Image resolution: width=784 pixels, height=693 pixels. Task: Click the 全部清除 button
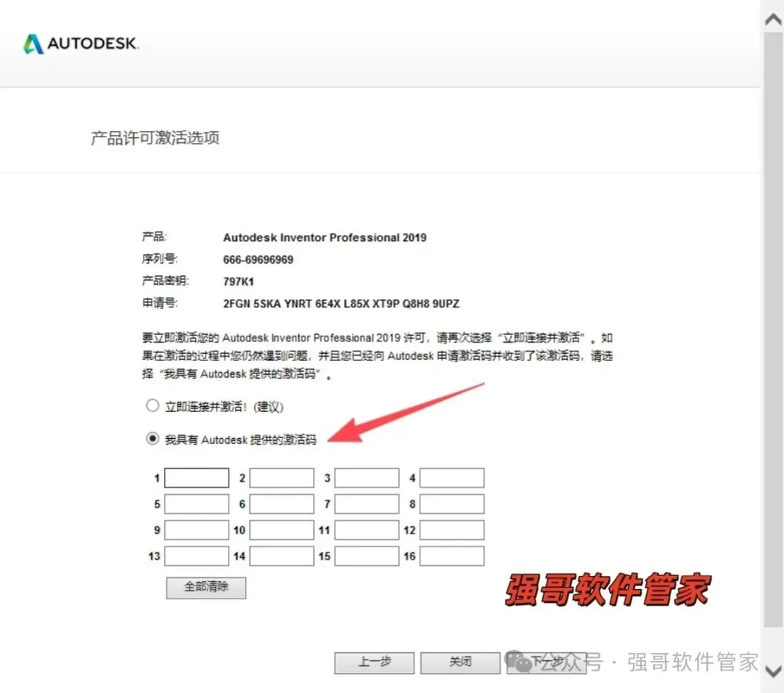click(206, 588)
